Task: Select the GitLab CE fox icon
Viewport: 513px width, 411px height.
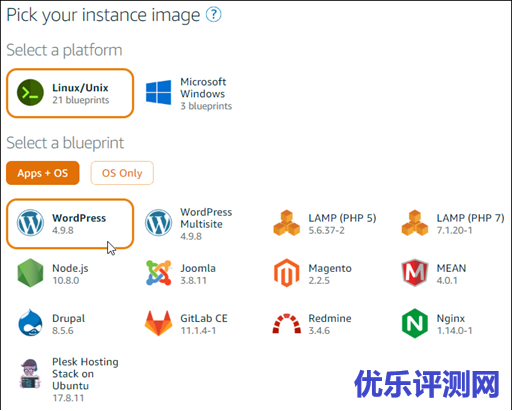Action: pyautogui.click(x=159, y=323)
